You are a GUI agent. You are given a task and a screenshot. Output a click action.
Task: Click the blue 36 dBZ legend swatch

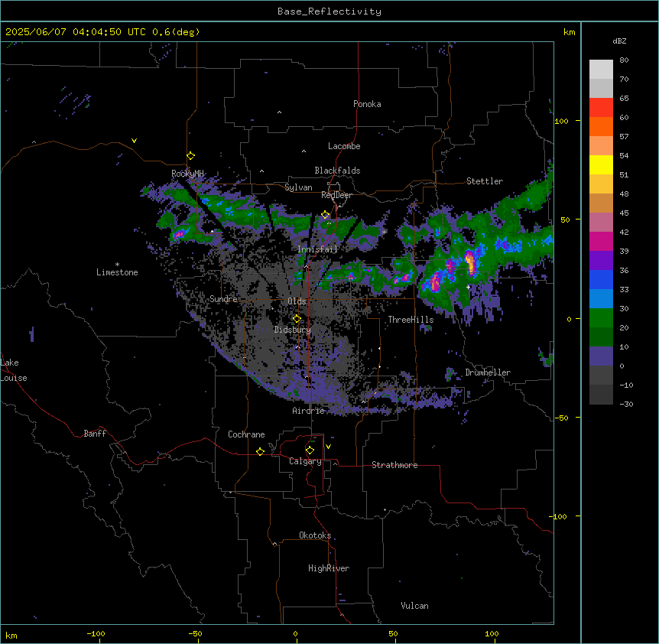601,279
